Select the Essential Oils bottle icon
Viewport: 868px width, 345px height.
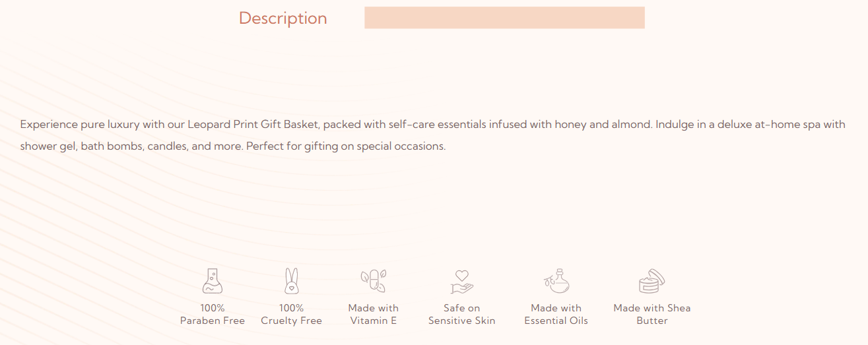tap(556, 281)
